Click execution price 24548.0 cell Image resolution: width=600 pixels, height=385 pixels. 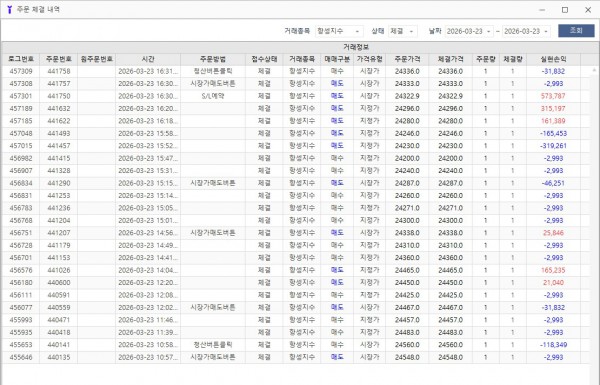coord(450,357)
